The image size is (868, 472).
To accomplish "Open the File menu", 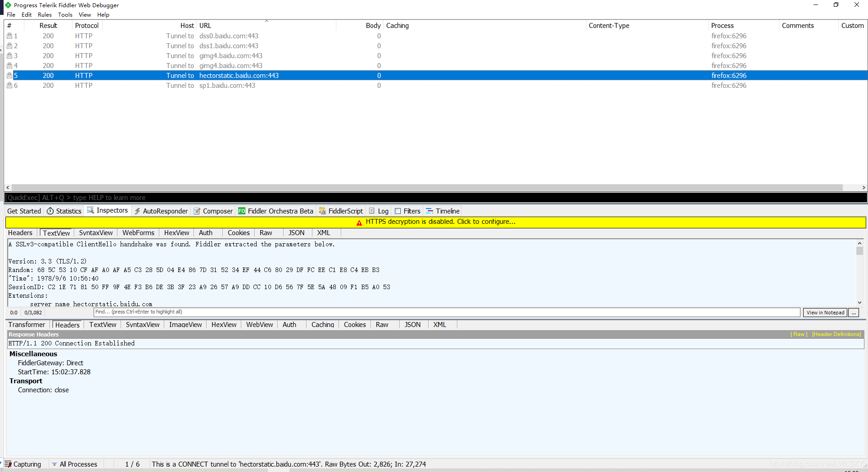I will pyautogui.click(x=11, y=14).
